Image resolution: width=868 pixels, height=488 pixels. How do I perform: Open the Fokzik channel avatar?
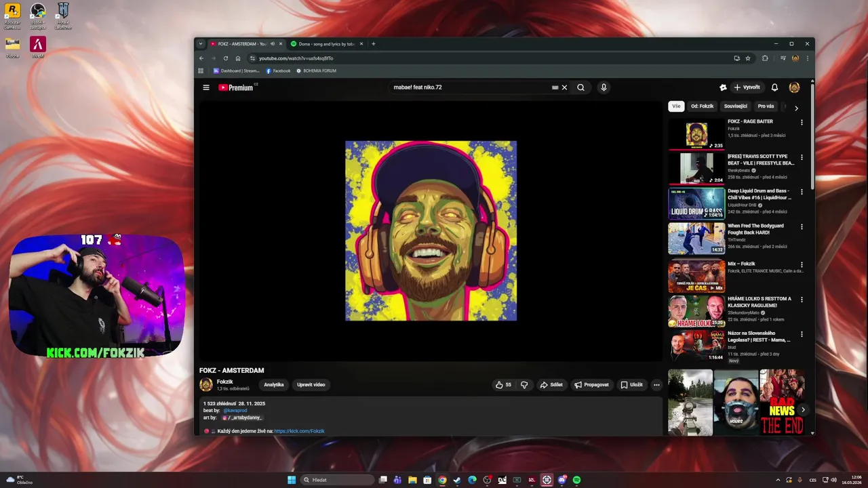tap(206, 385)
